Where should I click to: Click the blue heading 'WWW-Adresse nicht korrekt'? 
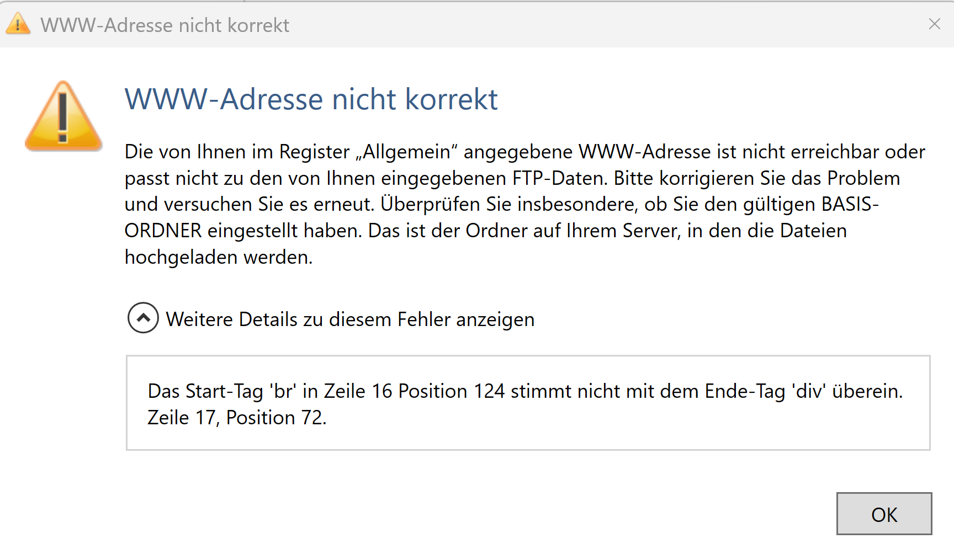311,99
